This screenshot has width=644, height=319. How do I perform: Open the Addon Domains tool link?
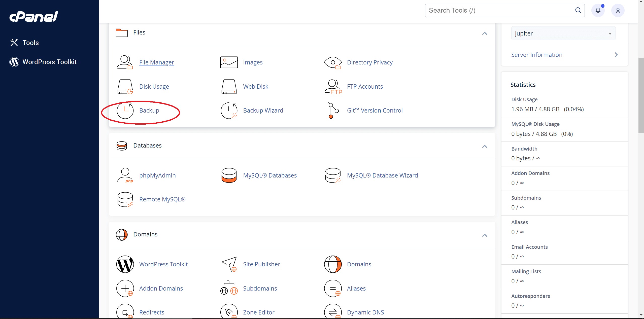161,289
